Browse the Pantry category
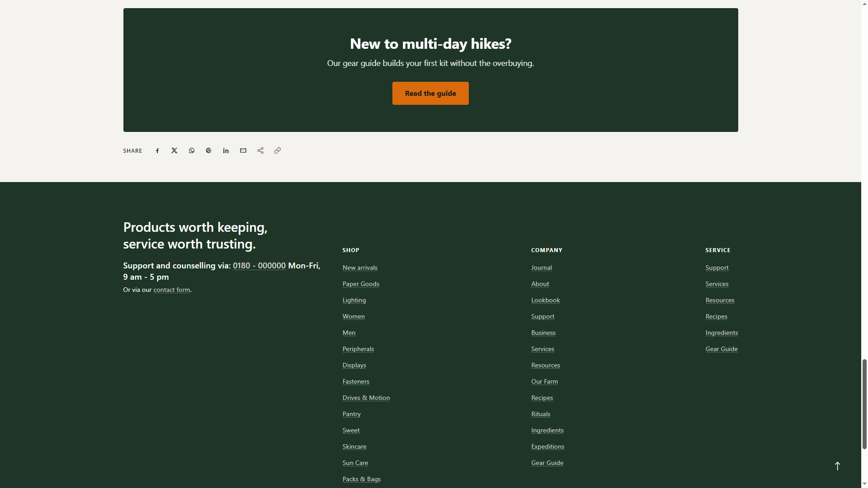 coord(351,414)
